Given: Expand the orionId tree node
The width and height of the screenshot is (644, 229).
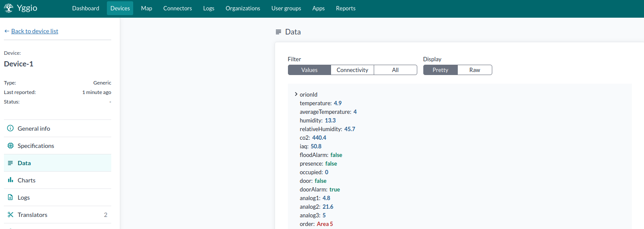Looking at the screenshot, I should [296, 94].
